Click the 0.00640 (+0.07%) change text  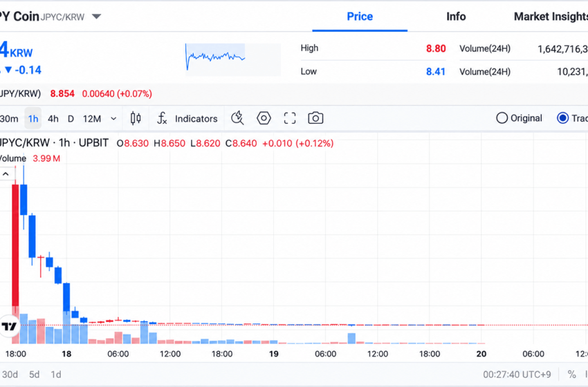tap(117, 94)
